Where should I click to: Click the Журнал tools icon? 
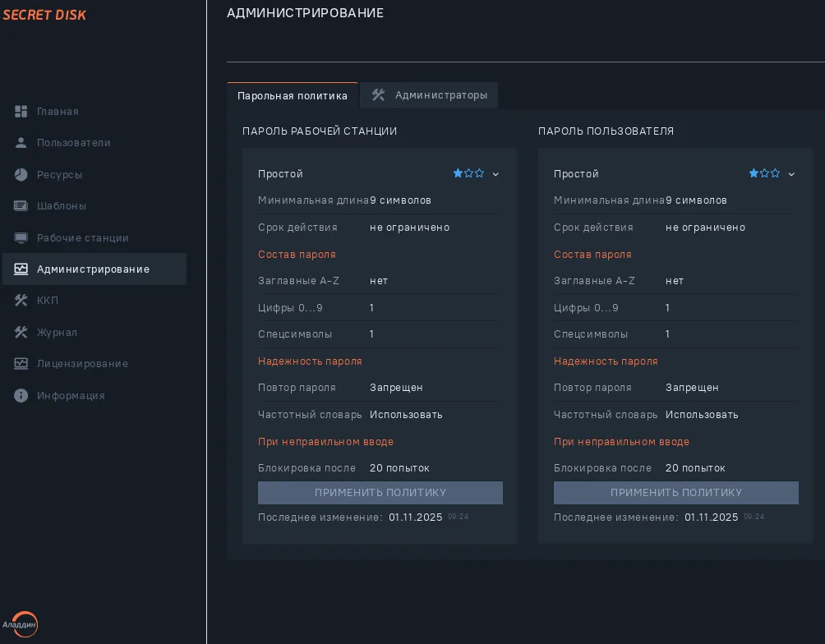click(x=21, y=333)
